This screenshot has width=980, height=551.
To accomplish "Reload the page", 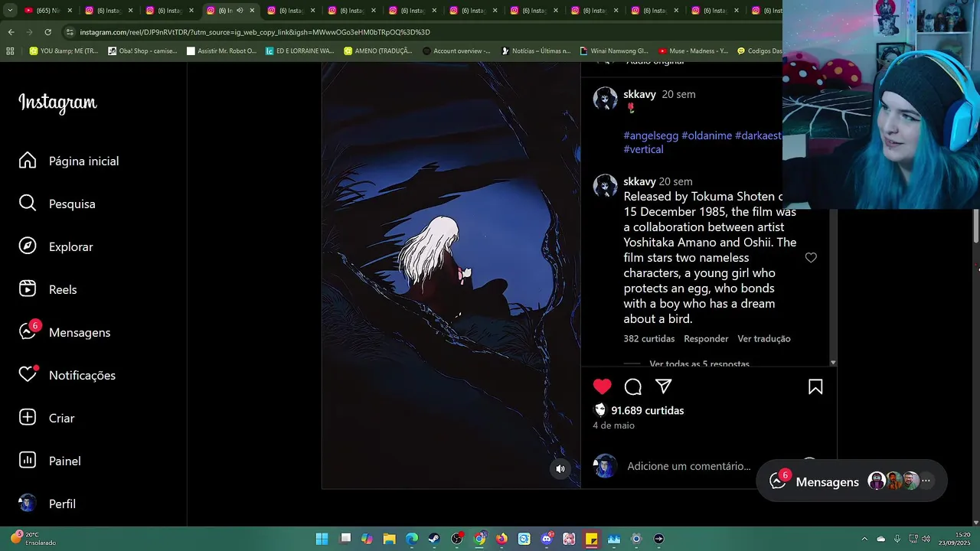I will tap(47, 32).
